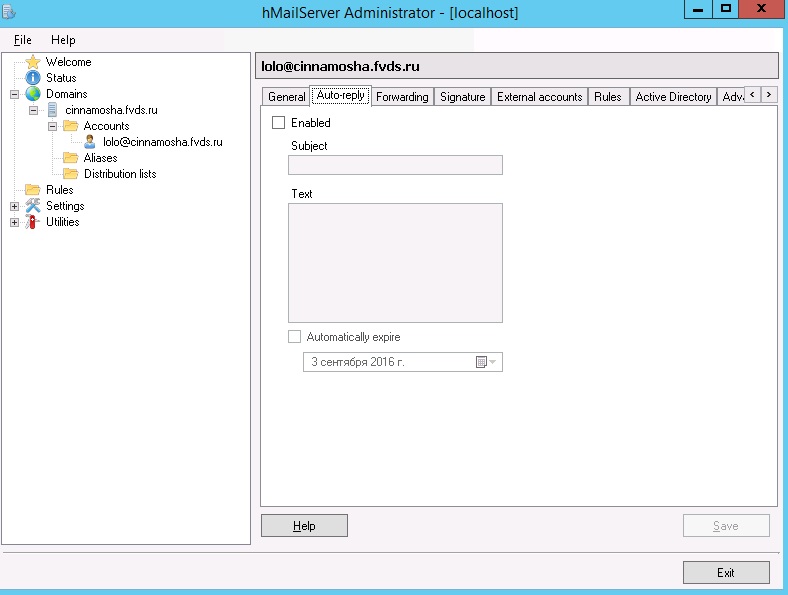The height and width of the screenshot is (595, 788).
Task: Select Distribution lists in the tree
Action: [x=120, y=174]
